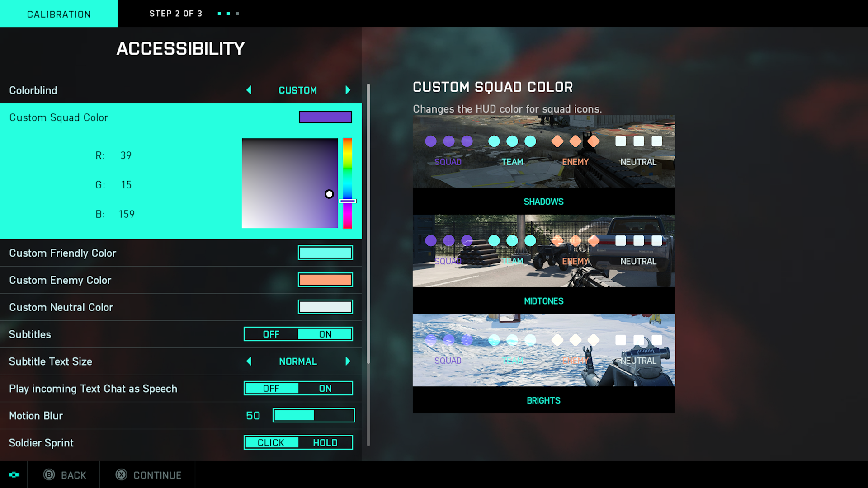868x488 pixels.
Task: Click BACK button to return
Action: point(67,475)
